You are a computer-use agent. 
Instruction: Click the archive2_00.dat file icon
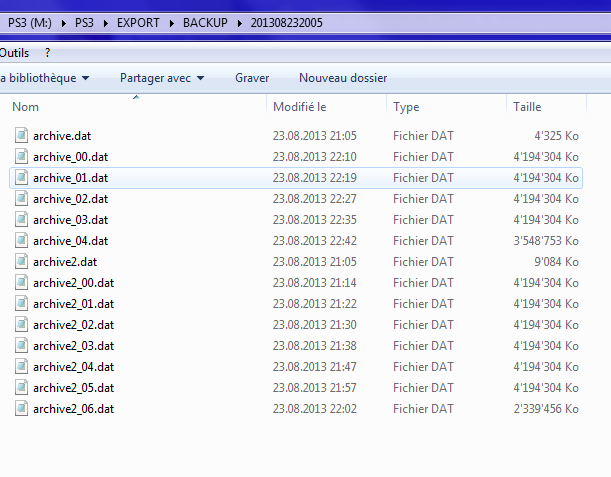(21, 283)
